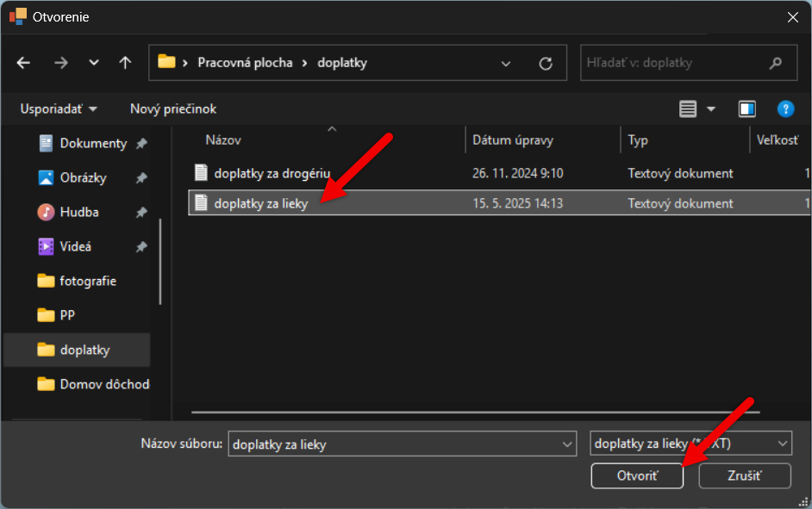Viewport: 812px width, 509px height.
Task: Expand the address bar history dropdown
Action: point(505,64)
